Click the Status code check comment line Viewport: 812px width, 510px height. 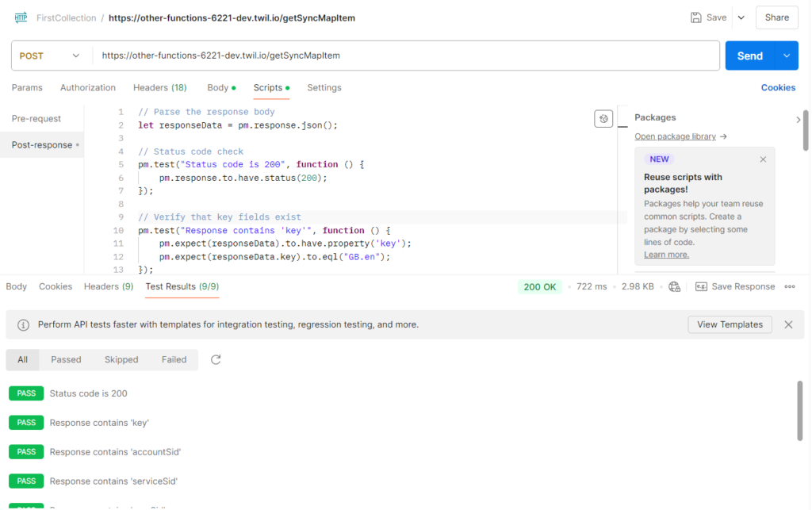coord(190,151)
